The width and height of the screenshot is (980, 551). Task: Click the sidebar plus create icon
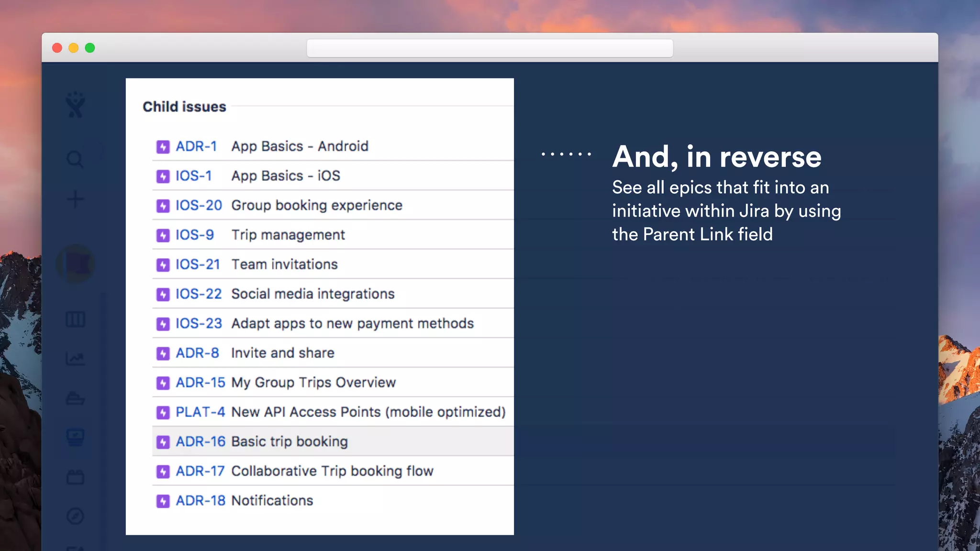[x=75, y=199]
